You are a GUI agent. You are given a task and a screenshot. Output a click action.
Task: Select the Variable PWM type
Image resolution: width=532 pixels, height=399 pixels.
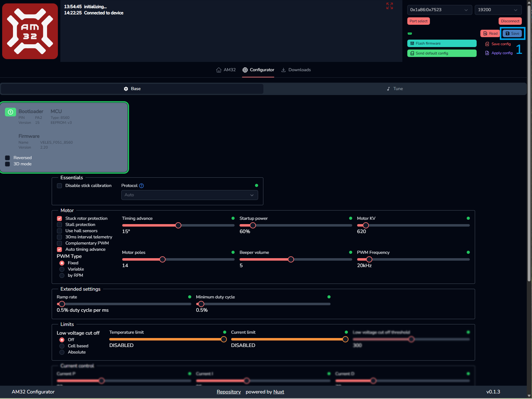(x=62, y=269)
